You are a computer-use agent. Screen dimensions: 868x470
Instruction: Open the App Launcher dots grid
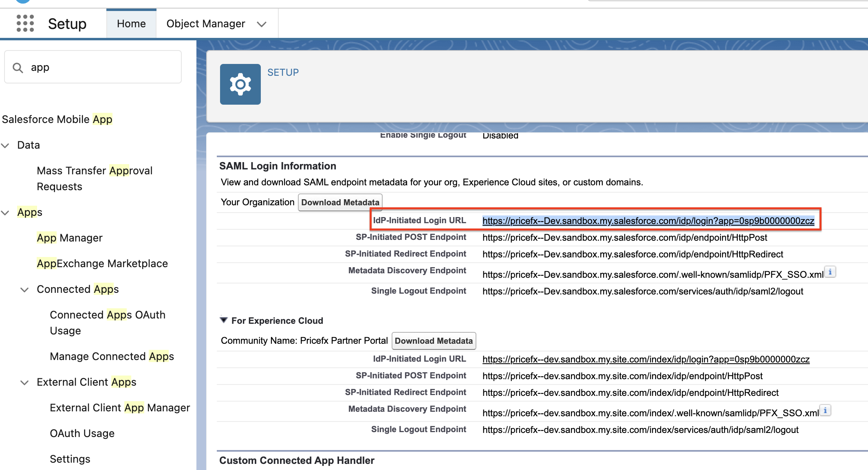coord(25,23)
